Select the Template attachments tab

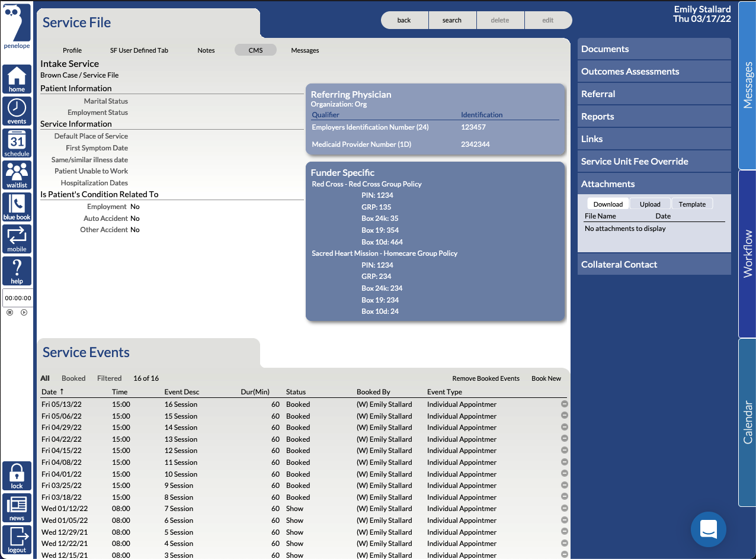click(x=692, y=204)
